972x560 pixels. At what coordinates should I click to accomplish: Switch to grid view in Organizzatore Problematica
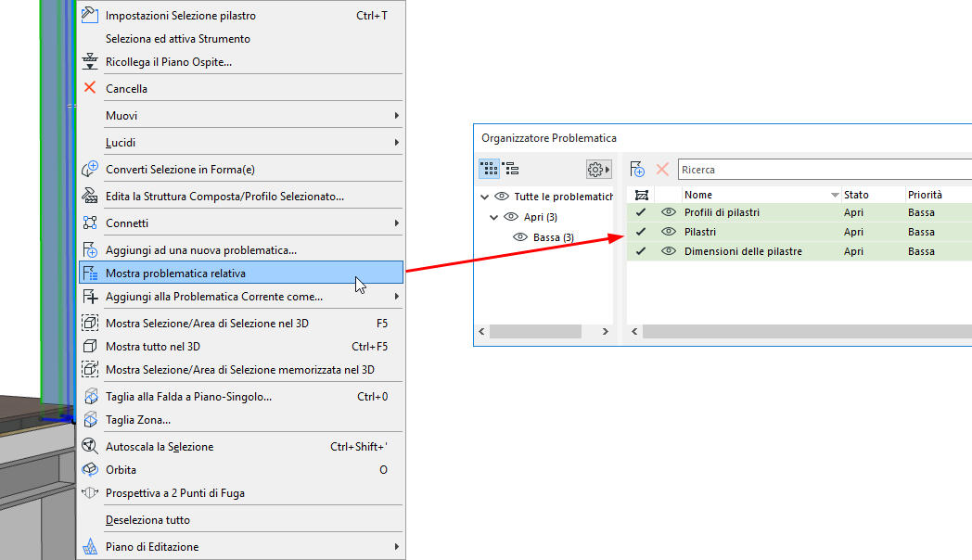489,169
